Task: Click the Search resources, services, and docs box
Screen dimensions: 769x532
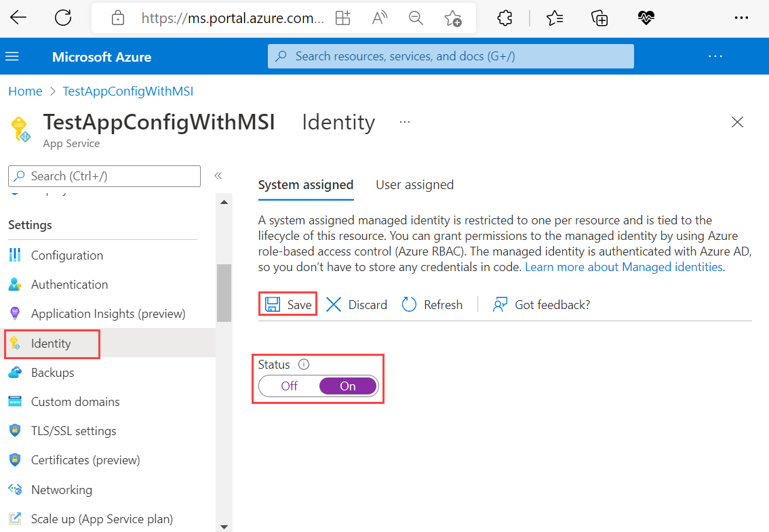Action: (451, 56)
